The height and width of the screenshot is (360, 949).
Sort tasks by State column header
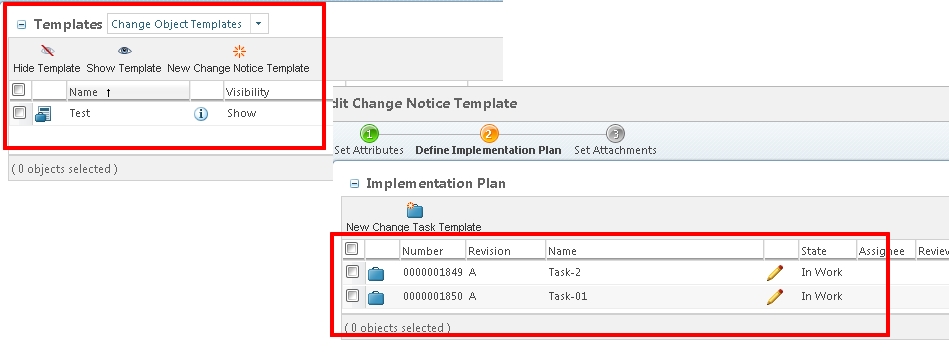[x=813, y=251]
